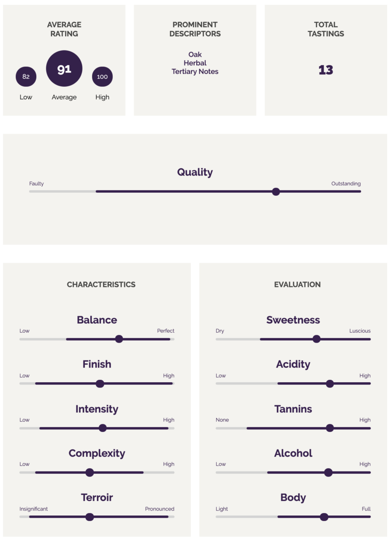Click the Complexity slider knob
The image size is (392, 544).
coord(90,472)
